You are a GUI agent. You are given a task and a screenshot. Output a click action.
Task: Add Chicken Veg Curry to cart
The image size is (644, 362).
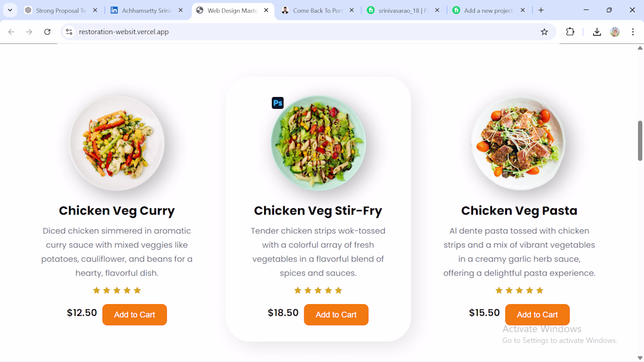[135, 315]
